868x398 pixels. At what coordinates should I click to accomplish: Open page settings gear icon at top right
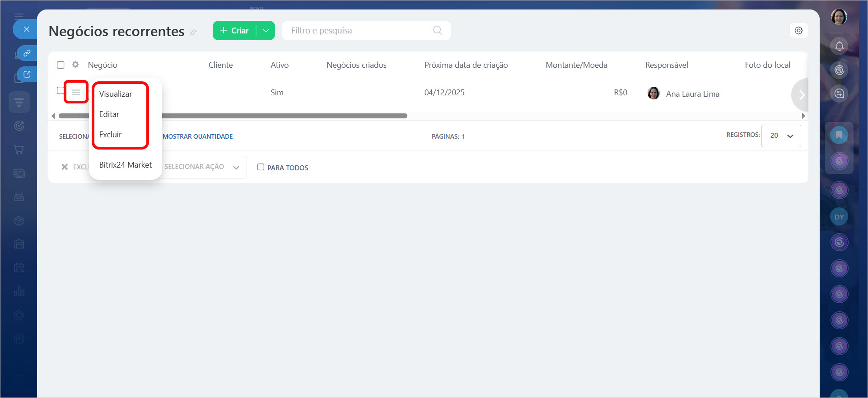point(798,31)
